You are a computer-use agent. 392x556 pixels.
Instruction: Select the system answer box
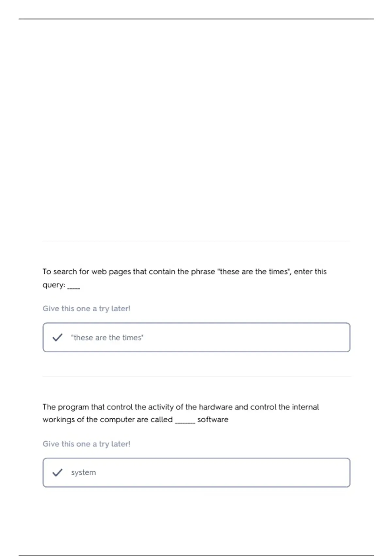pos(196,473)
